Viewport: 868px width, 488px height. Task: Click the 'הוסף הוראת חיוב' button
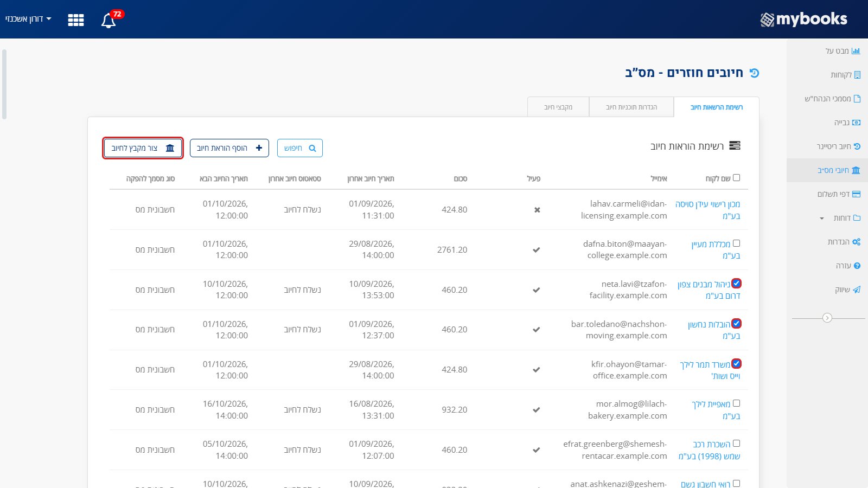[x=229, y=148]
